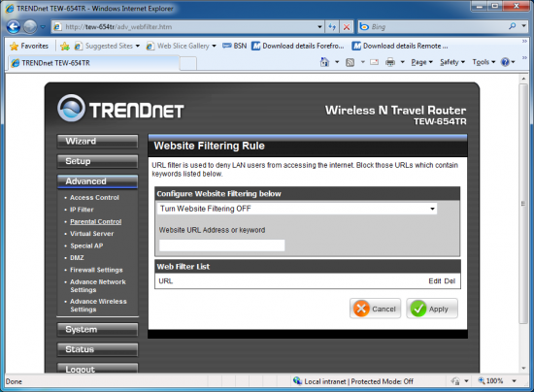The image size is (534, 392).
Task: Open the Special AP page
Action: coord(86,246)
